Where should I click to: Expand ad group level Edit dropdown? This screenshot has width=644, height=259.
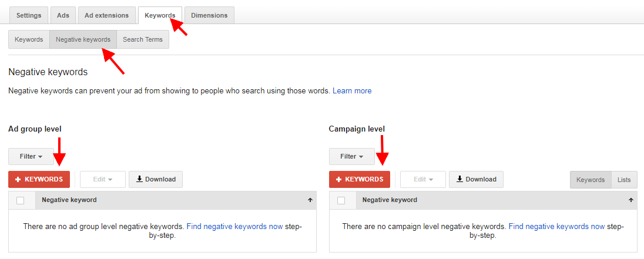click(x=103, y=180)
